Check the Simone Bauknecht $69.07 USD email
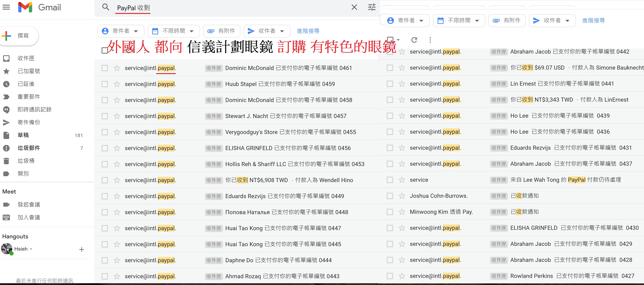 pos(390,68)
